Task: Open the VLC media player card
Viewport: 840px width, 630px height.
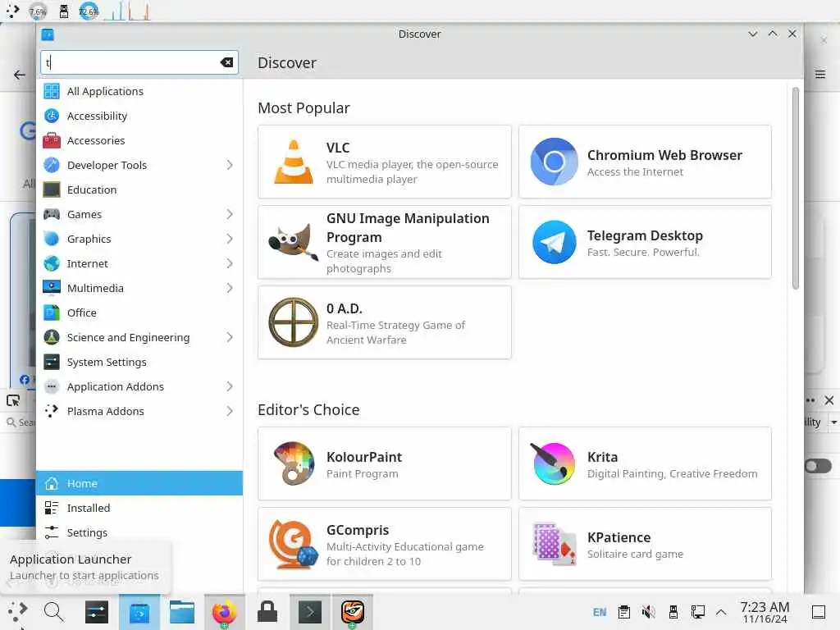Action: click(x=385, y=162)
